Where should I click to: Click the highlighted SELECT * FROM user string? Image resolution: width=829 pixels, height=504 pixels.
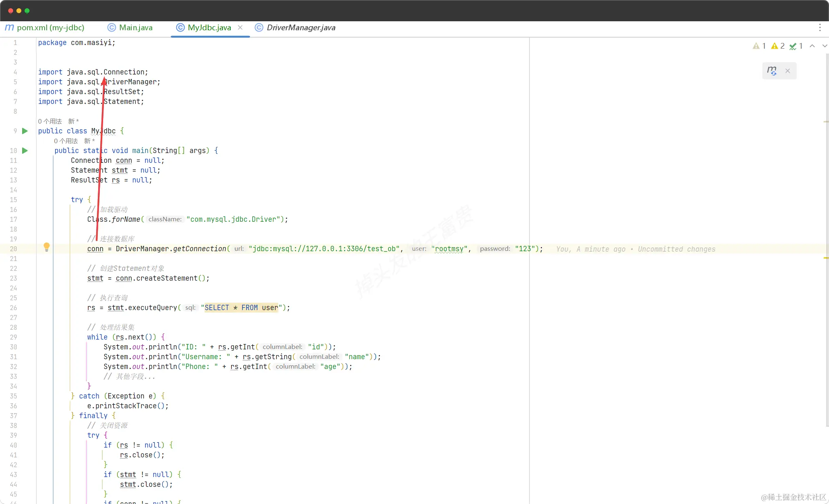(x=241, y=308)
